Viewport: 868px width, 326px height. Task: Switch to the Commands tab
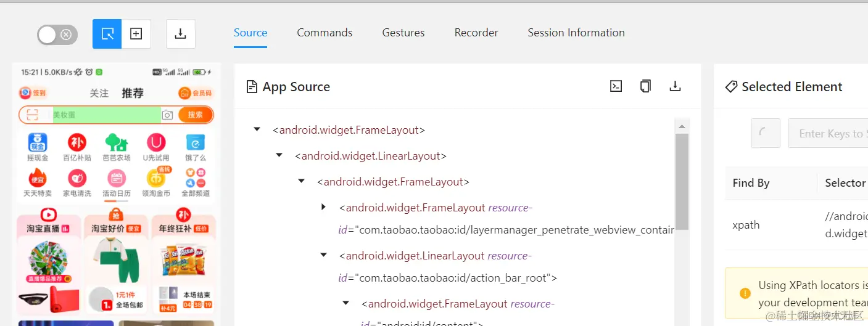[324, 33]
